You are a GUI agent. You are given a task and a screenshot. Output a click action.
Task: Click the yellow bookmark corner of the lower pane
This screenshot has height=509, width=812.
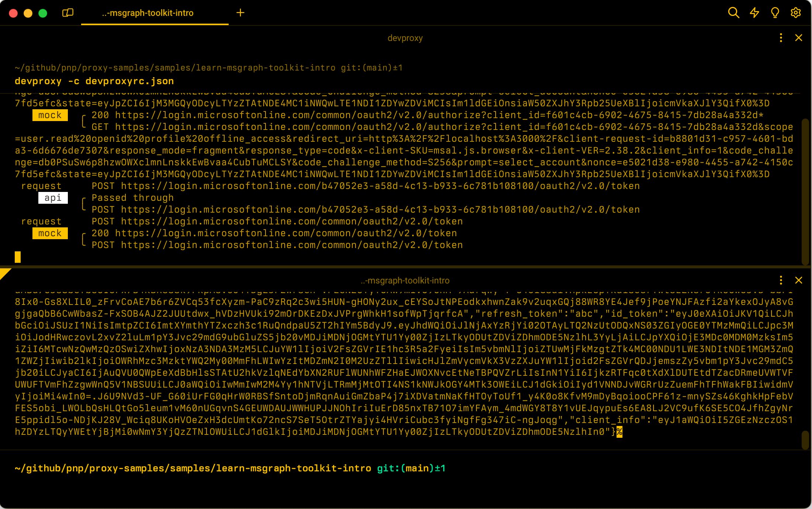point(4,272)
